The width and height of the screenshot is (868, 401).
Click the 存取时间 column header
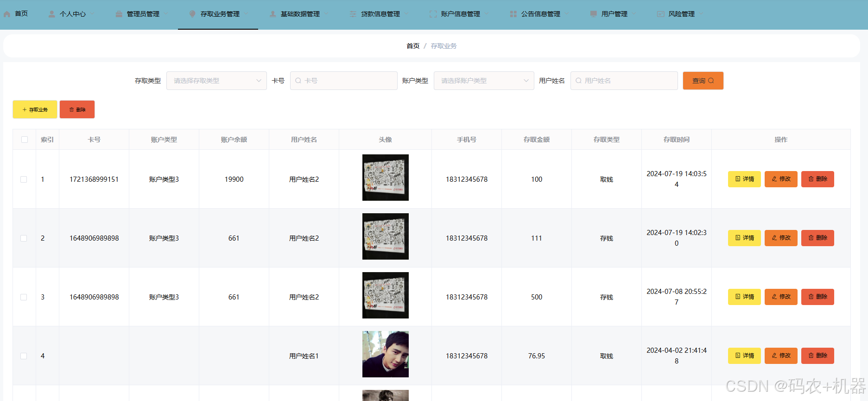(677, 140)
